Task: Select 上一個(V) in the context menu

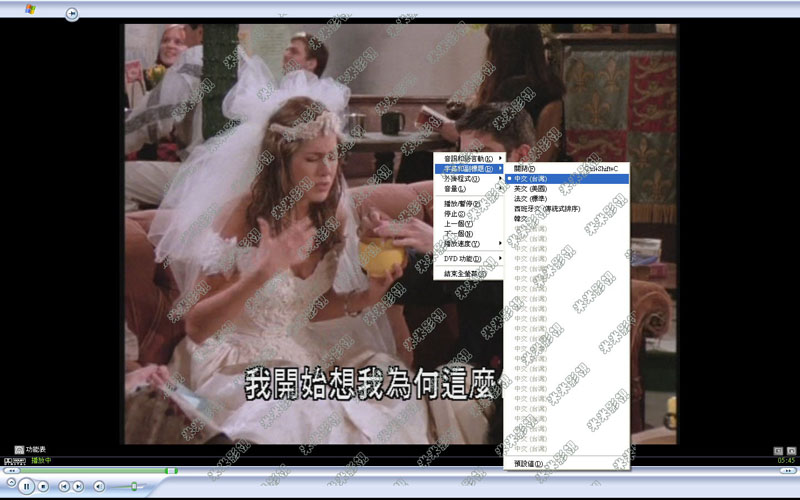Action: tap(468, 224)
